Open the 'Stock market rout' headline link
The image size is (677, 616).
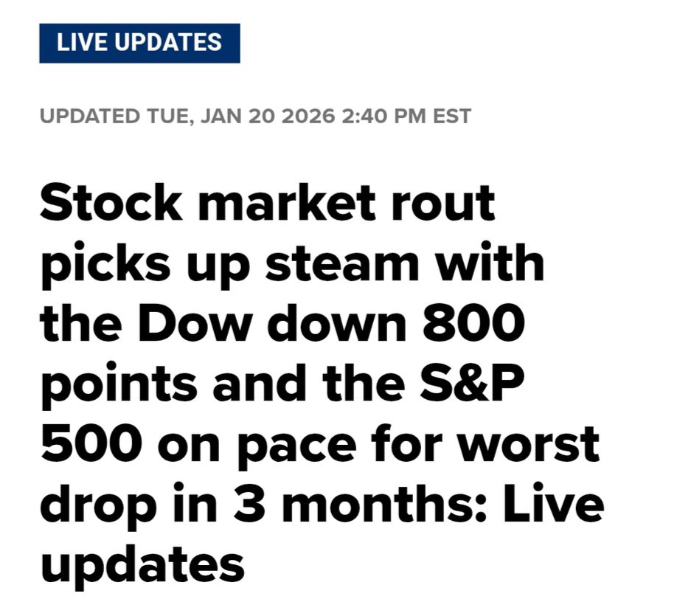tap(267, 203)
